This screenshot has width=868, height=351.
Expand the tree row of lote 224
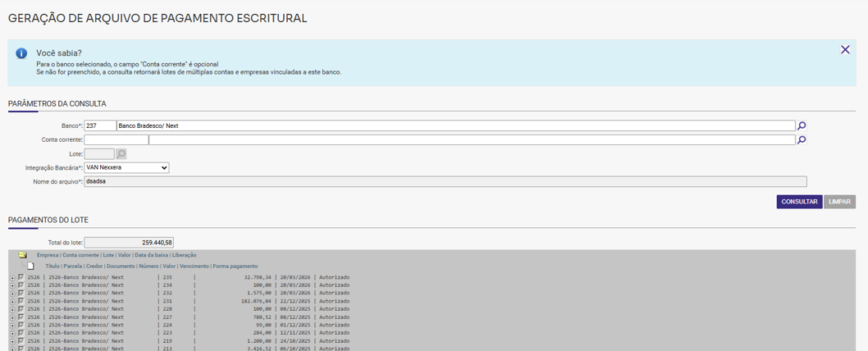(13, 326)
